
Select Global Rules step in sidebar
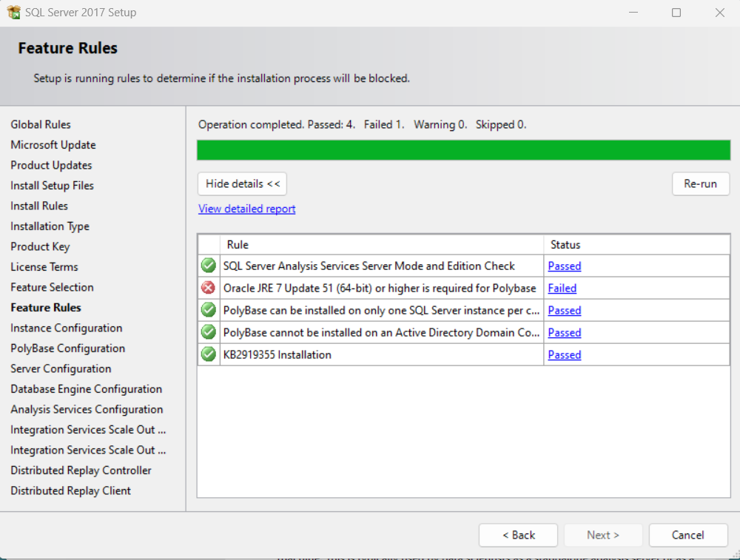pos(41,124)
